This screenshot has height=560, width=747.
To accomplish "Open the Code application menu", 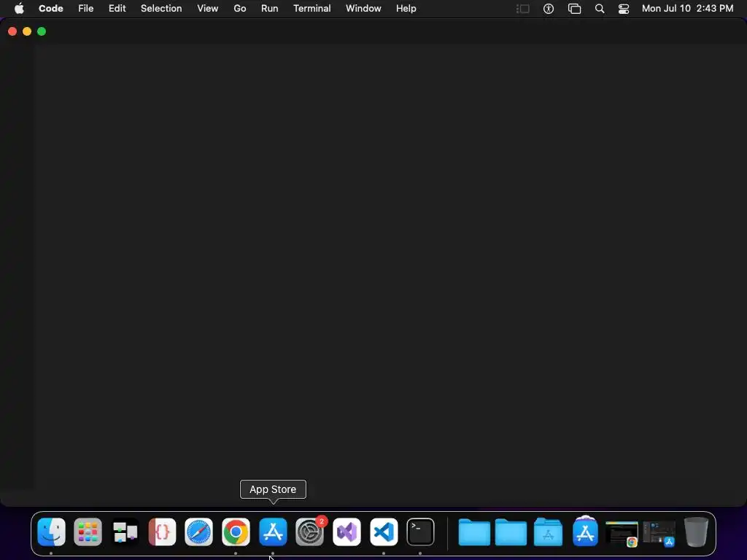I will pos(50,9).
